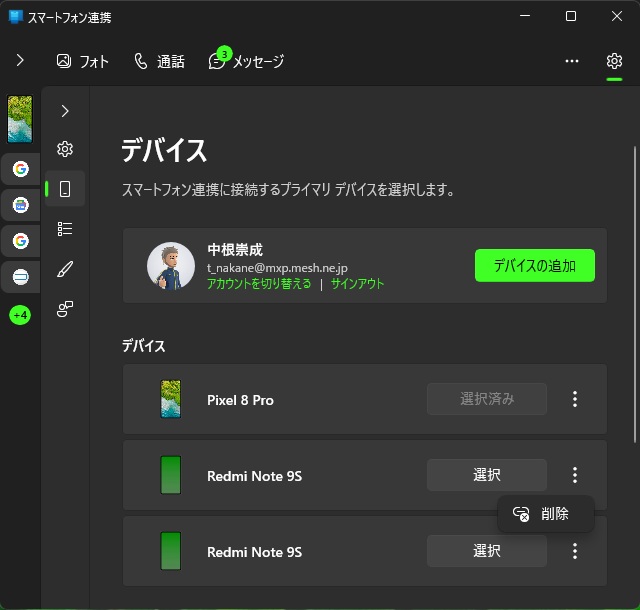Click the second Redmi Note 9S green device icon
640x610 pixels.
[171, 551]
